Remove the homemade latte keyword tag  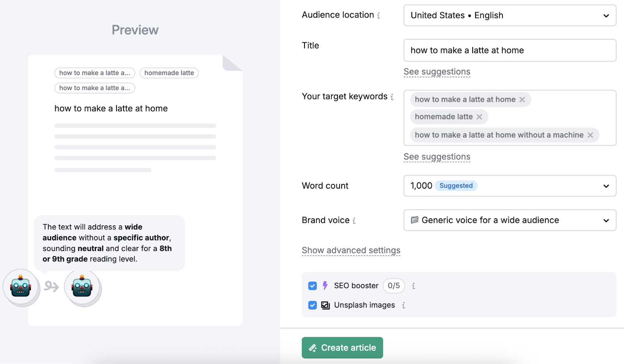[480, 117]
